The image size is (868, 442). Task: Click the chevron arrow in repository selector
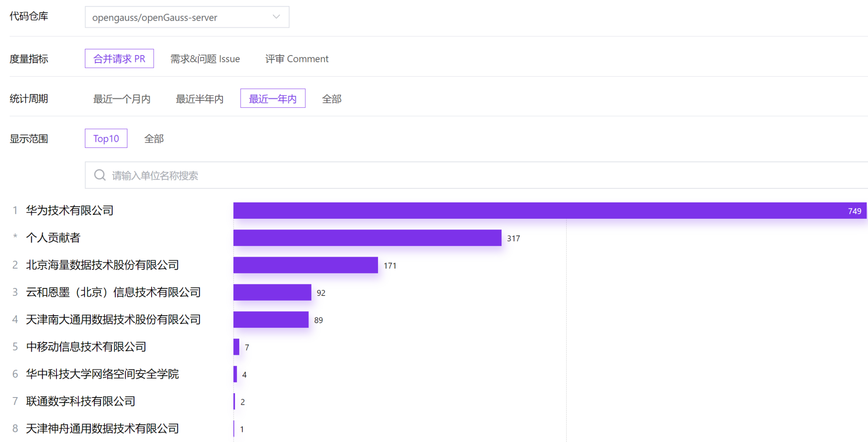point(276,17)
